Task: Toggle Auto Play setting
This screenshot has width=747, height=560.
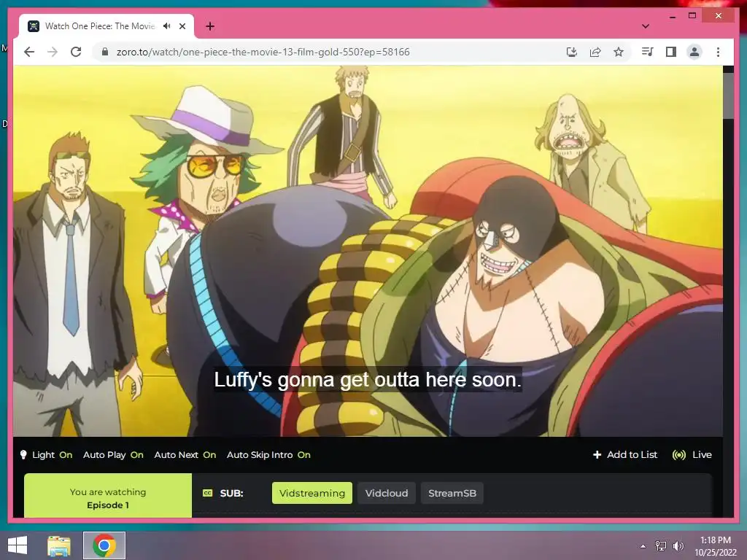Action: [113, 455]
